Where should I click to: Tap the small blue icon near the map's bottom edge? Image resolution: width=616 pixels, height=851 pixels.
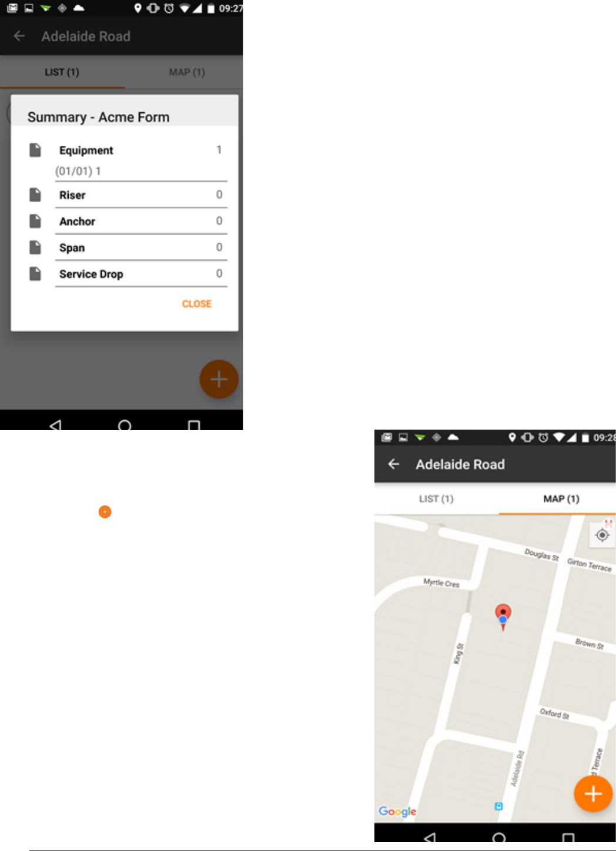pos(498,806)
